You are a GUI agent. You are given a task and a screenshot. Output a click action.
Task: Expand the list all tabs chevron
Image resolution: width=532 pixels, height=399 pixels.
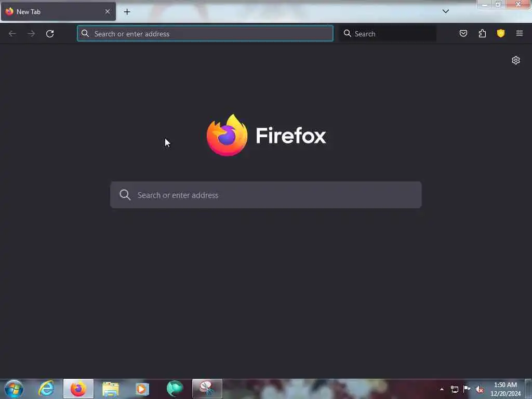click(446, 11)
